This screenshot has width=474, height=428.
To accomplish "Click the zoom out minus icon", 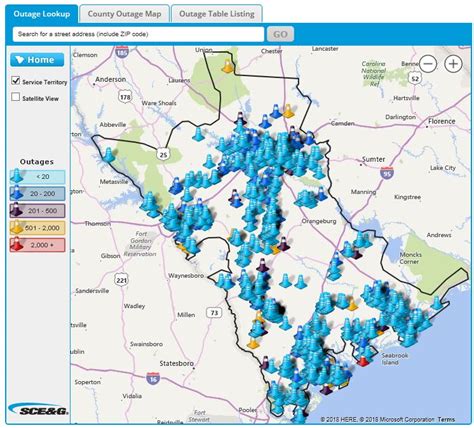I will pyautogui.click(x=428, y=64).
